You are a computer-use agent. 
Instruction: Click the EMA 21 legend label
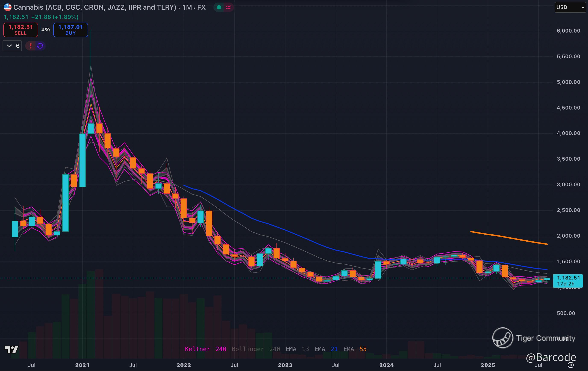[326, 349]
